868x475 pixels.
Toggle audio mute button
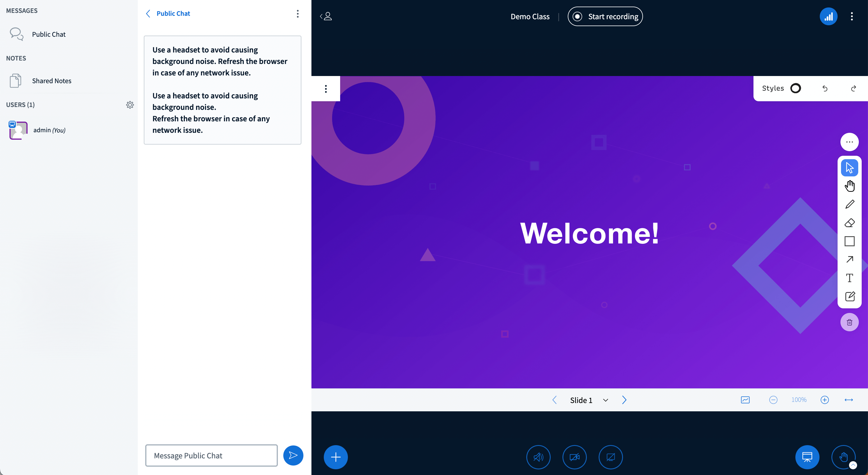(538, 457)
